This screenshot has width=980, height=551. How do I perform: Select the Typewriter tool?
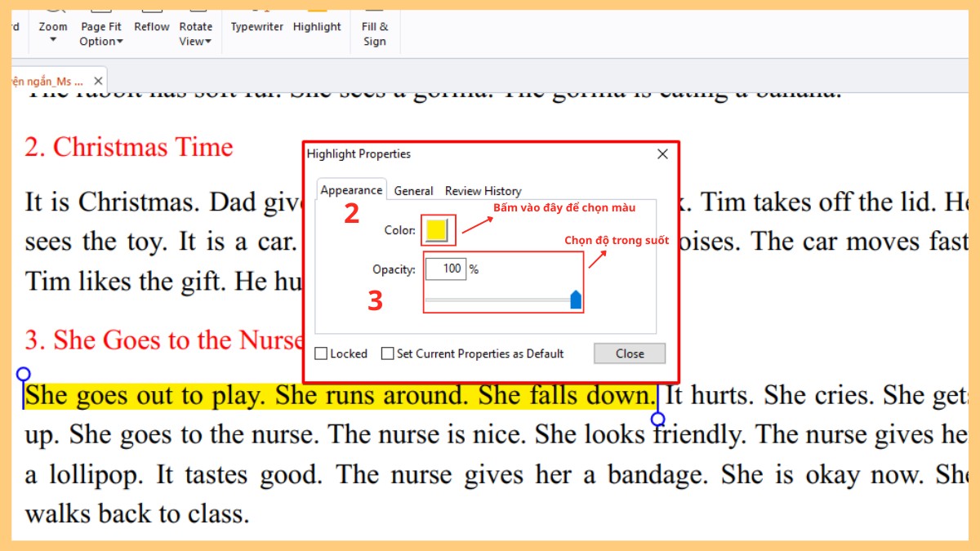(256, 26)
